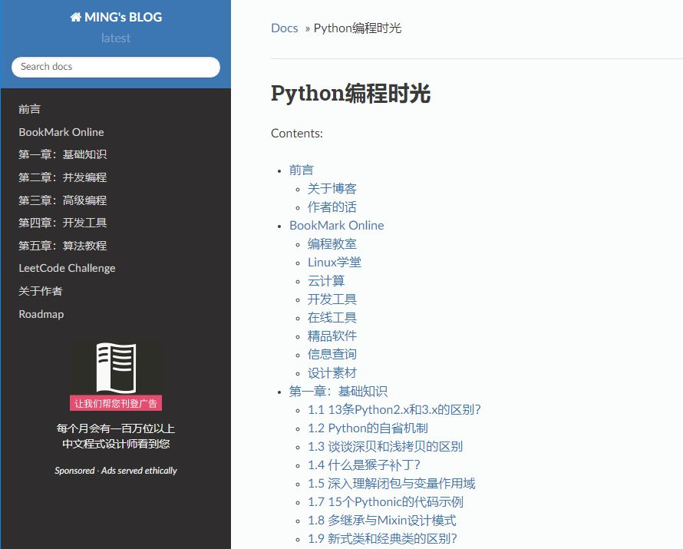Open 1.4 什么是猴子补丁 link

pos(364,465)
